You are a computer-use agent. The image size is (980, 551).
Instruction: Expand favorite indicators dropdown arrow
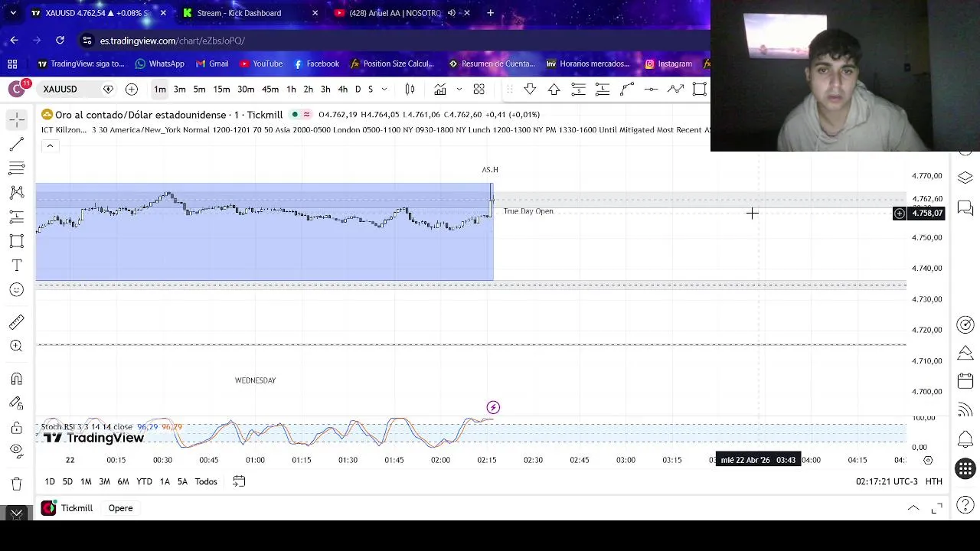click(459, 90)
